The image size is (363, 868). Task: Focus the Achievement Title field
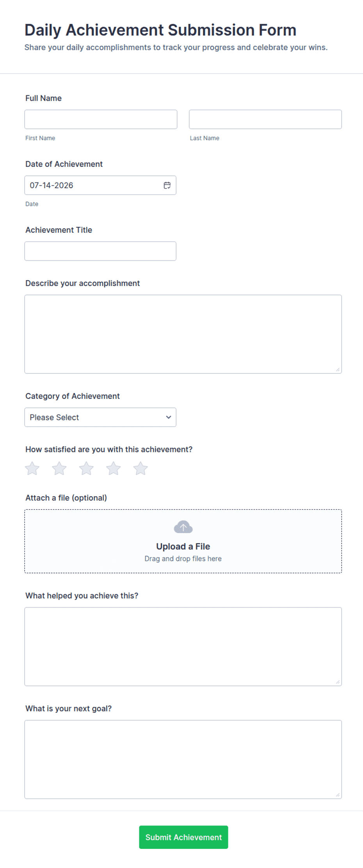pos(100,251)
